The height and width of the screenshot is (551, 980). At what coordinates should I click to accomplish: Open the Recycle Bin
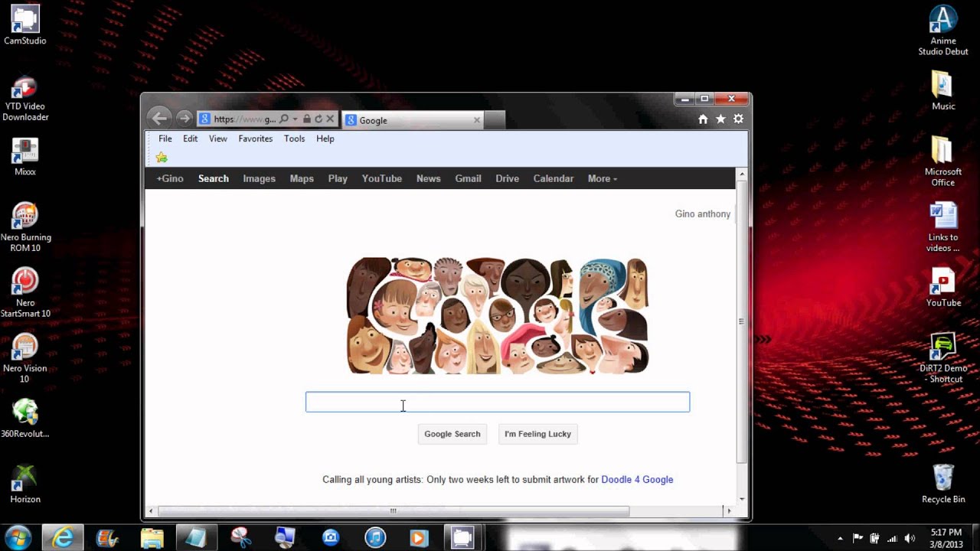point(943,484)
